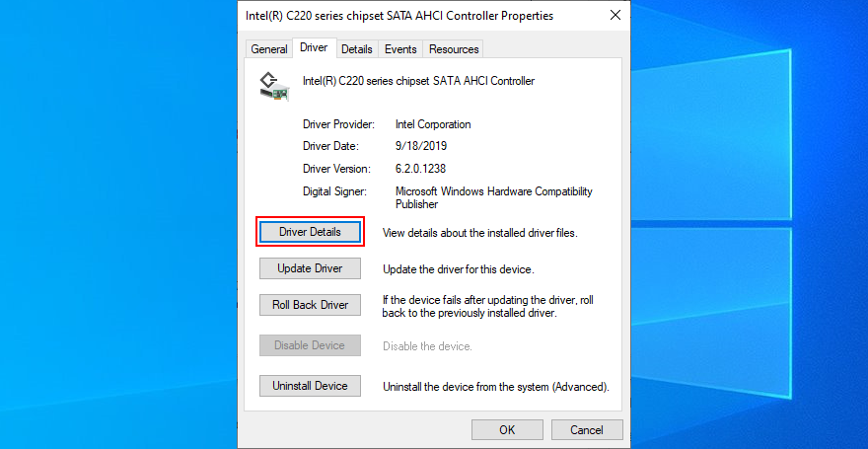This screenshot has width=868, height=449.
Task: Click the Digital Signer publisher text
Action: (x=494, y=197)
